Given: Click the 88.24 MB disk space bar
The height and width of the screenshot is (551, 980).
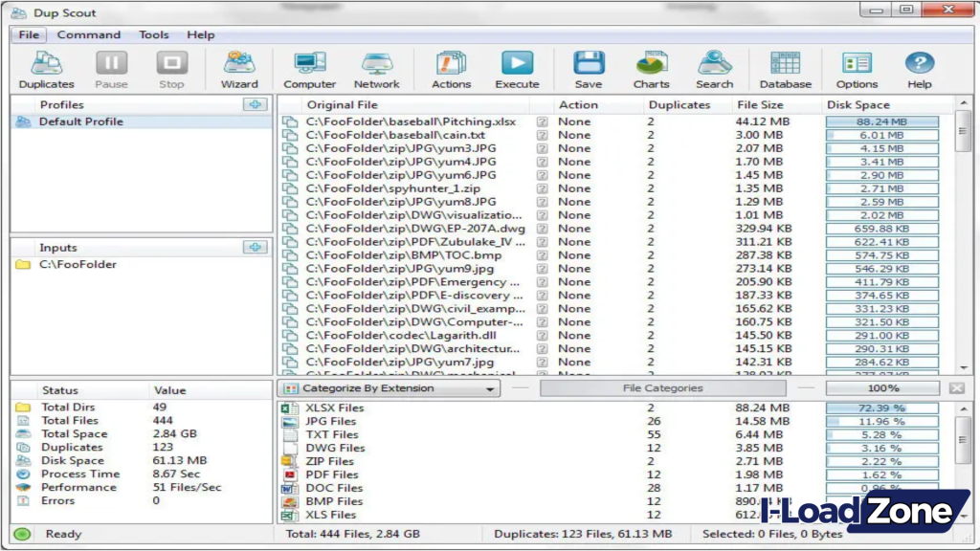Looking at the screenshot, I should coord(881,121).
